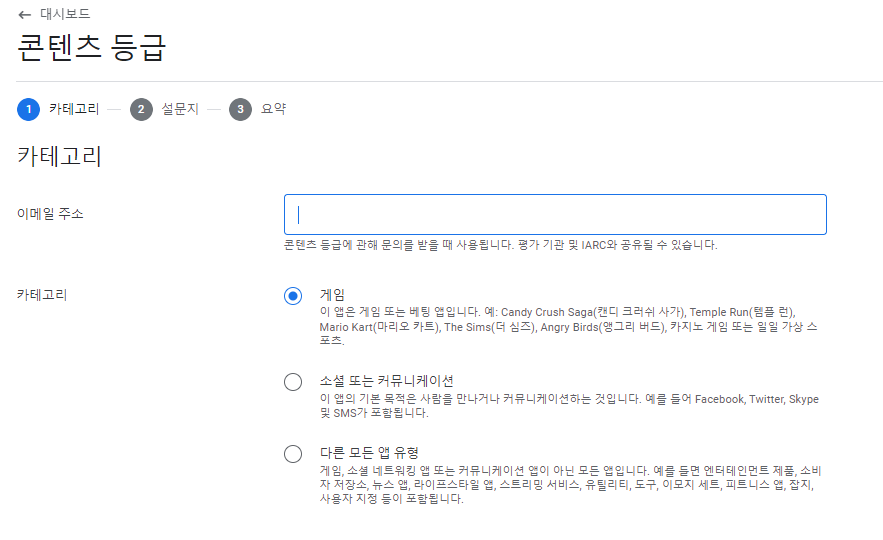Click the description mentioning Facebook, Twitter, Skype
The width and height of the screenshot is (883, 540).
pos(569,406)
